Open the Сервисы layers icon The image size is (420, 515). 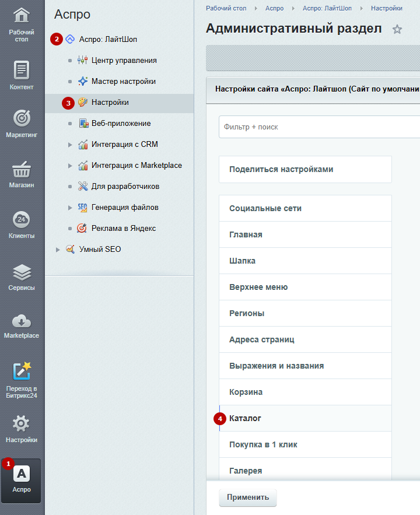[x=22, y=272]
